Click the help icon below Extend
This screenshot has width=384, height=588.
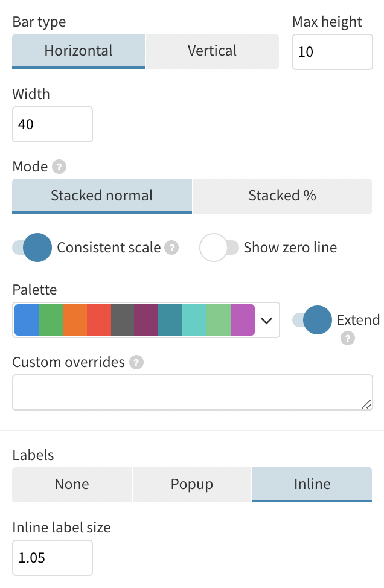pos(347,339)
